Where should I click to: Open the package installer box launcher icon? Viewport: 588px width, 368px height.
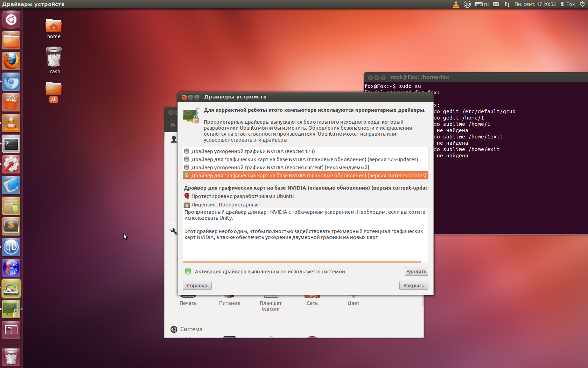point(11,206)
